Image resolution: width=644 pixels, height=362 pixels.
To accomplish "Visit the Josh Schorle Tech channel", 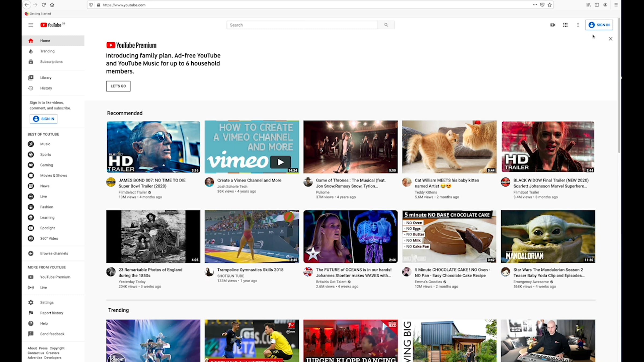I will [232, 186].
